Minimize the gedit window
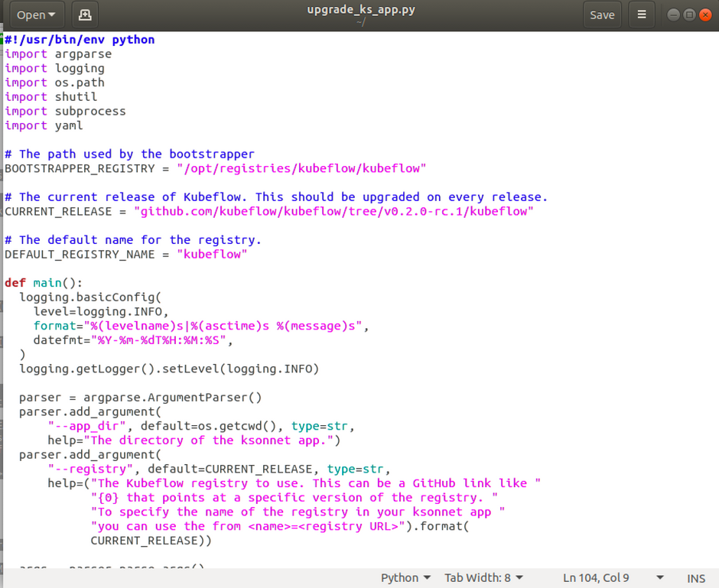 [x=673, y=15]
